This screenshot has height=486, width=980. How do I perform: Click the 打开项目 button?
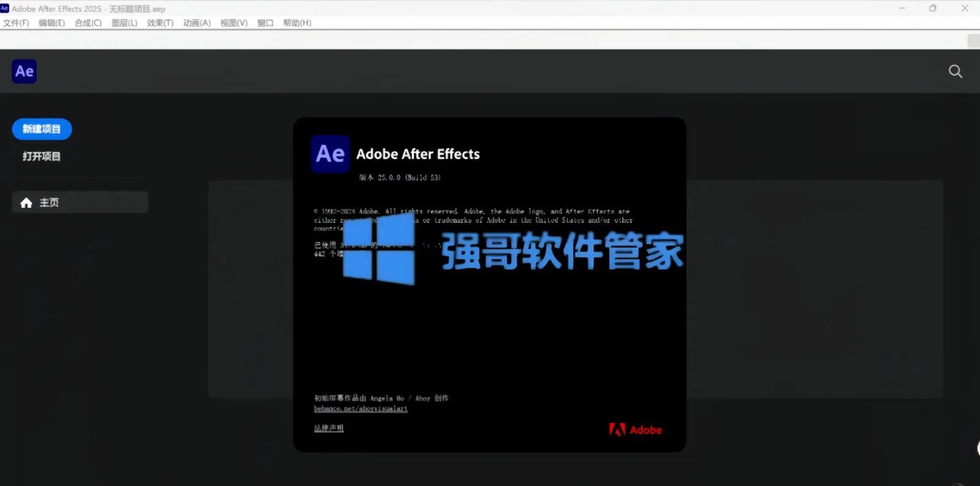tap(42, 156)
